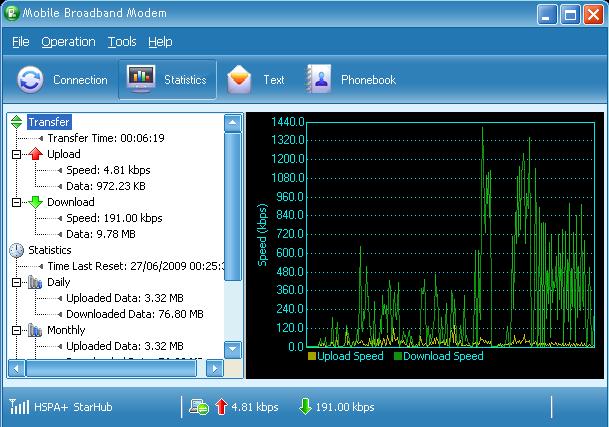609x427 pixels.
Task: Select Daily Uploaded Data: 3.32 MB row
Action: click(125, 298)
